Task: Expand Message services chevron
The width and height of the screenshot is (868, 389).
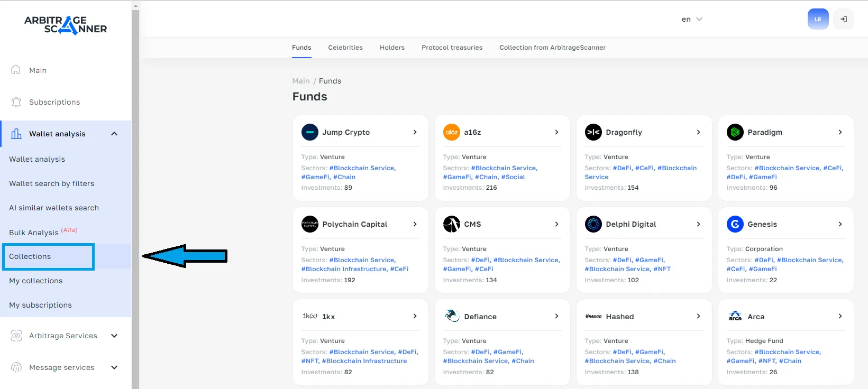Action: coord(114,367)
